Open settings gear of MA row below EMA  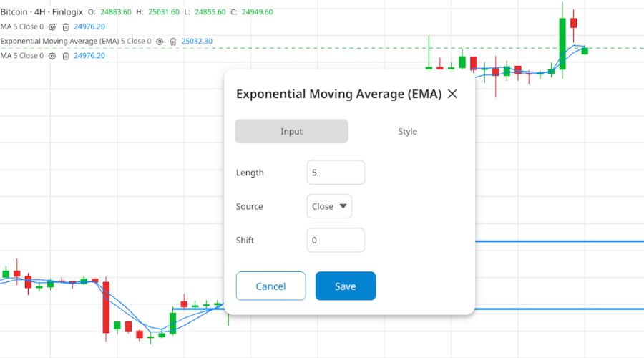click(52, 56)
